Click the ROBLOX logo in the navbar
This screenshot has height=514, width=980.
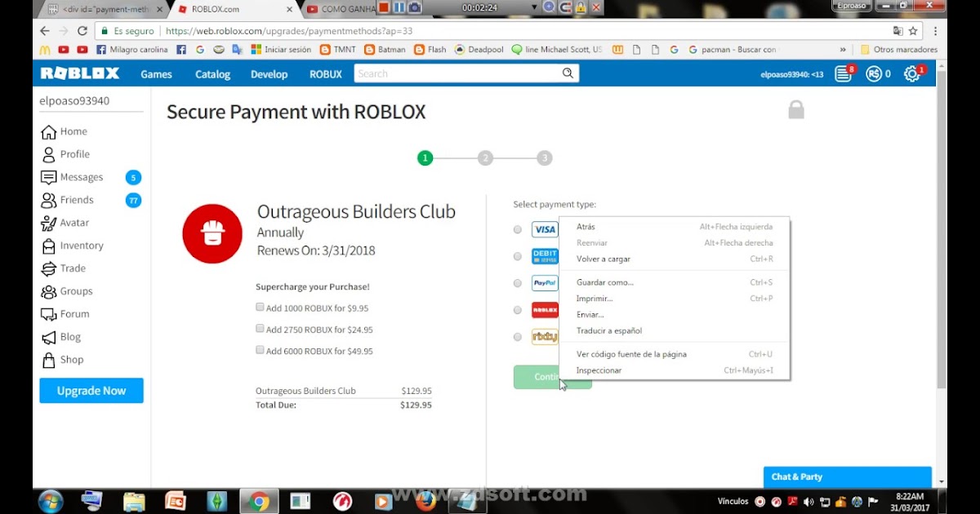point(80,73)
